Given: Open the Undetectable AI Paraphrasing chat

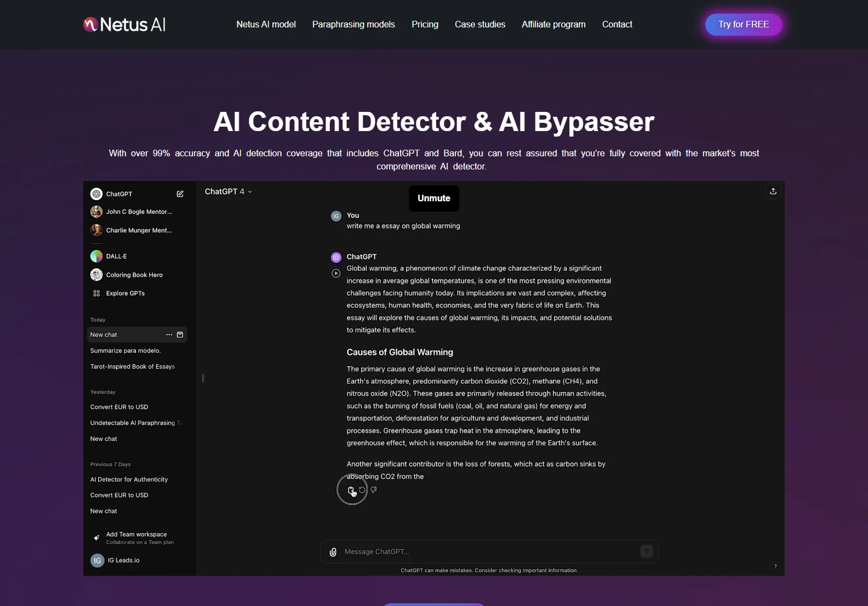Looking at the screenshot, I should [136, 423].
